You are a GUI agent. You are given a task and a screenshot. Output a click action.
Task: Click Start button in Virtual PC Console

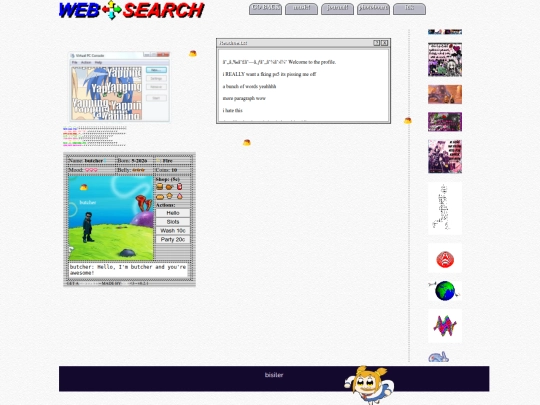coord(156,98)
